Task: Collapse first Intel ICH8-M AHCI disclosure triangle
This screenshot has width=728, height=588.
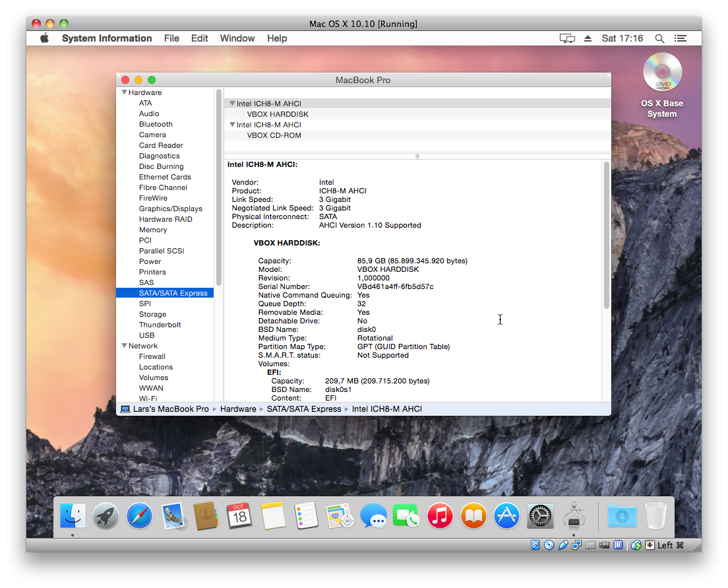Action: pos(232,103)
